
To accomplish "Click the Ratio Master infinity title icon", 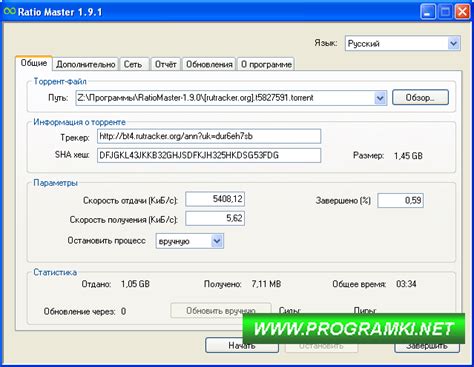I will pyautogui.click(x=10, y=11).
